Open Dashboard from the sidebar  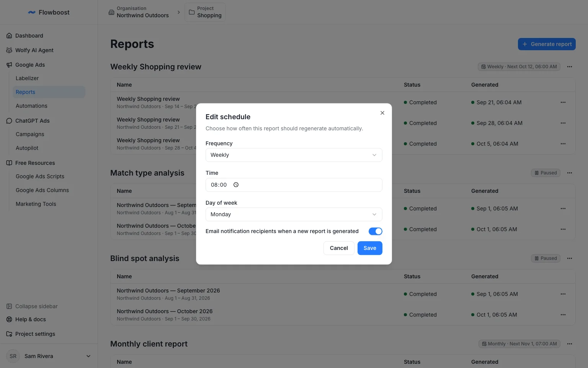click(29, 36)
